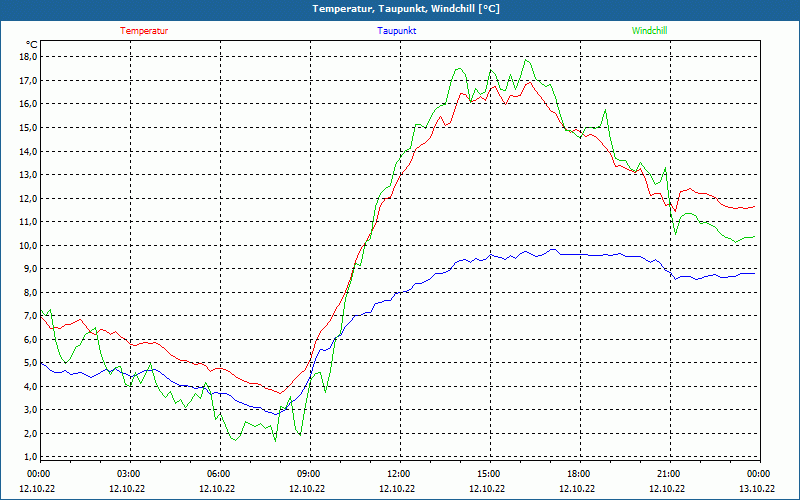800x500 pixels.
Task: Click the 1,0 value on y-axis
Action: pos(30,458)
